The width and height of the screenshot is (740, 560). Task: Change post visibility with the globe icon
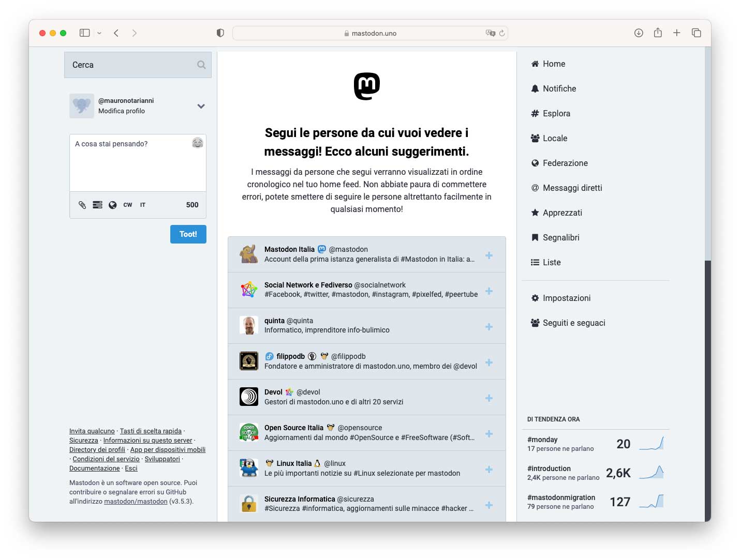(x=112, y=205)
